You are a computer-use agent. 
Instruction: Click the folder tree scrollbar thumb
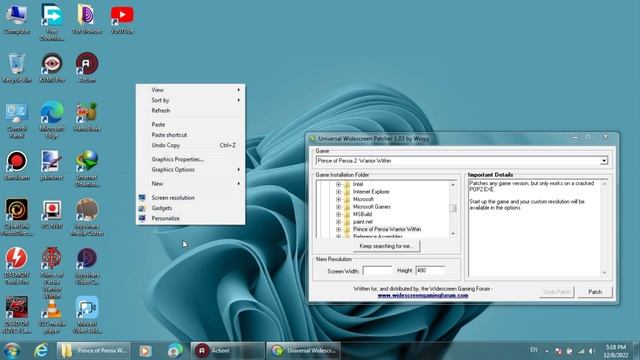[x=453, y=209]
